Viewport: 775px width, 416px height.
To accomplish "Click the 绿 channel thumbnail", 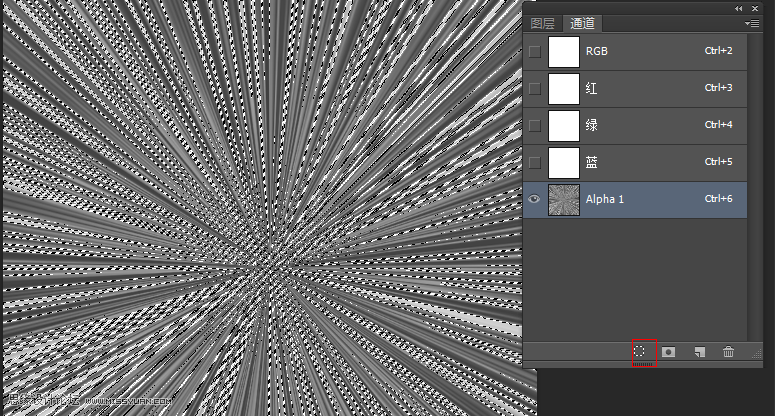I will click(564, 125).
